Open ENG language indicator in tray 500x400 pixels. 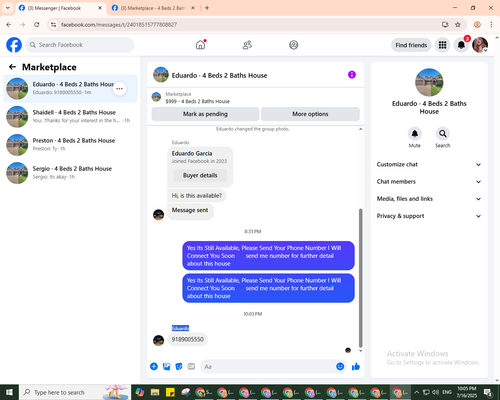pos(447,392)
